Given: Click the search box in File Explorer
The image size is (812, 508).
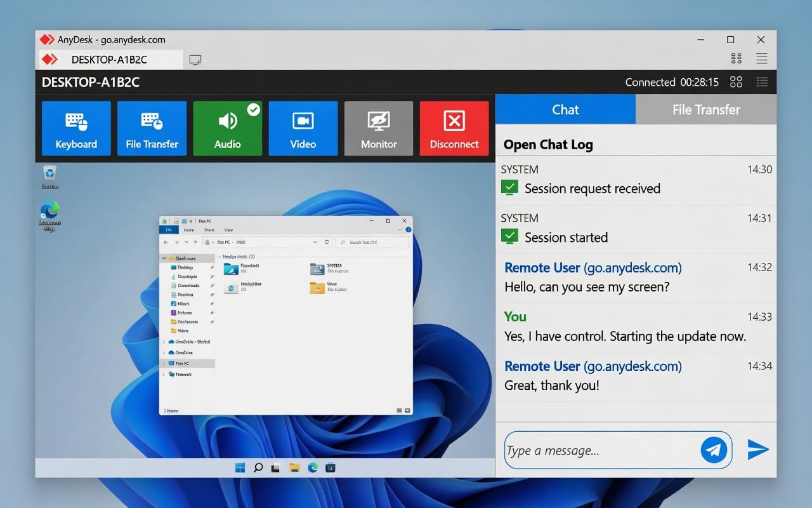Looking at the screenshot, I should tap(372, 242).
